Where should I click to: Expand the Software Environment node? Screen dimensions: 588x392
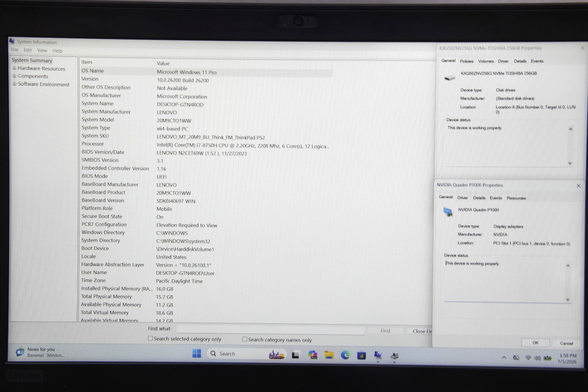(14, 84)
